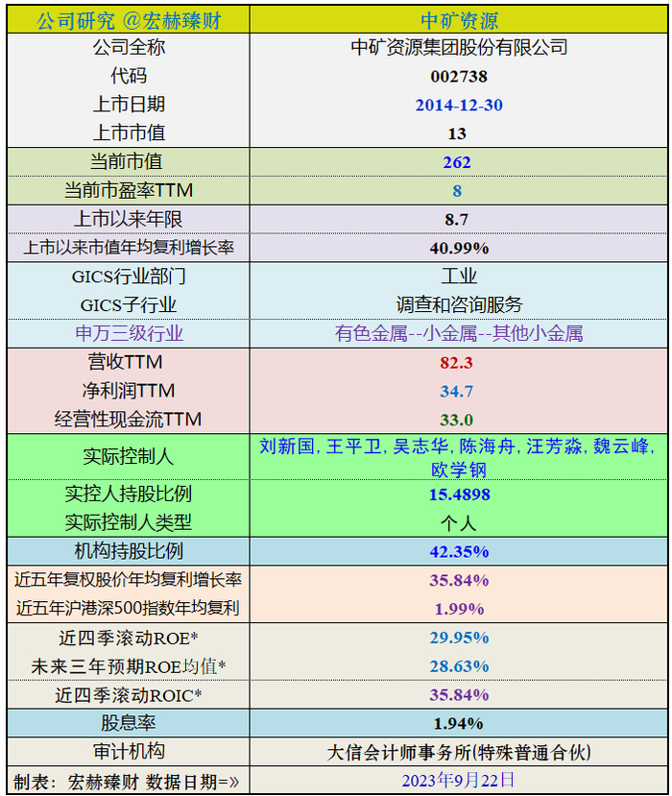Click the '上市以来年限' label
Screen dimensions: 672x796
pos(129,219)
